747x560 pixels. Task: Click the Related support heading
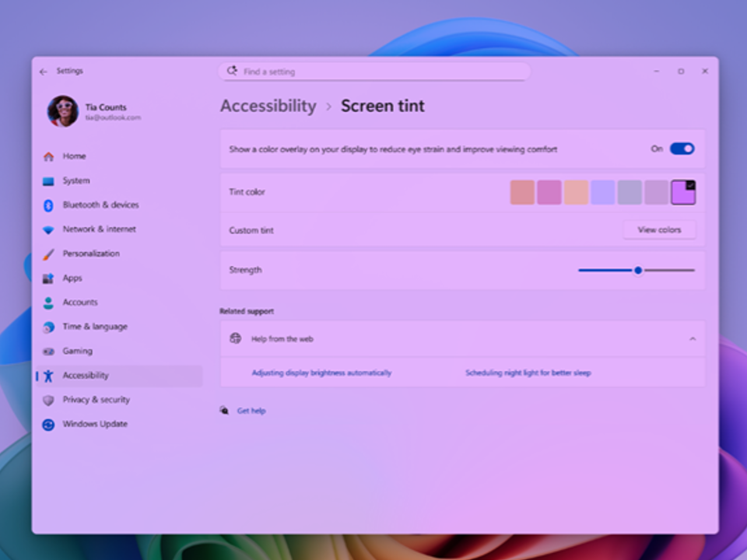(x=247, y=311)
